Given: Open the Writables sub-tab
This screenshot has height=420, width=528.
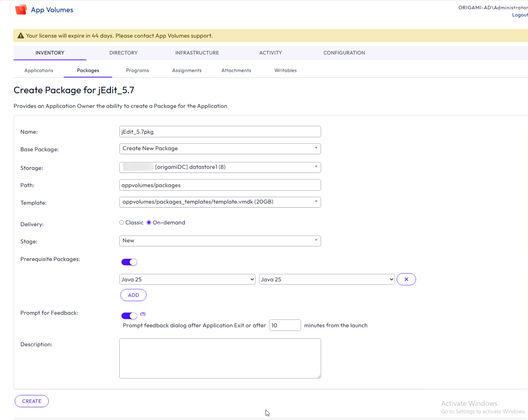Looking at the screenshot, I should (285, 70).
